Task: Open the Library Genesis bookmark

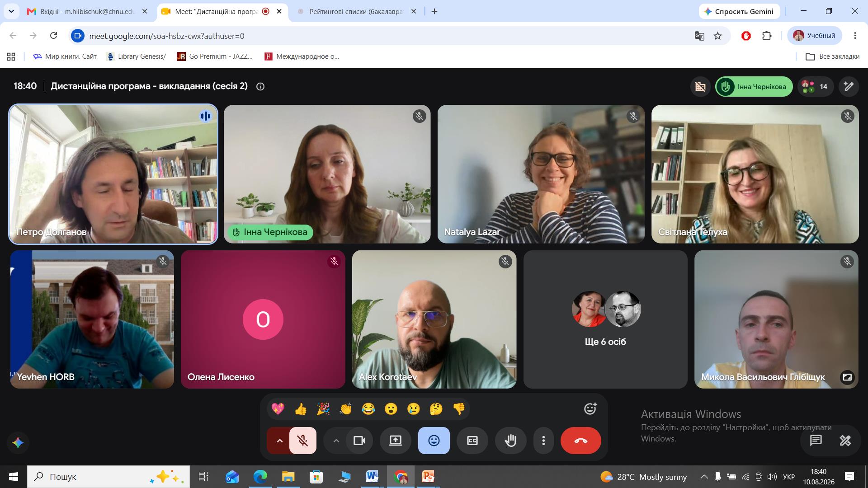Action: pos(136,56)
